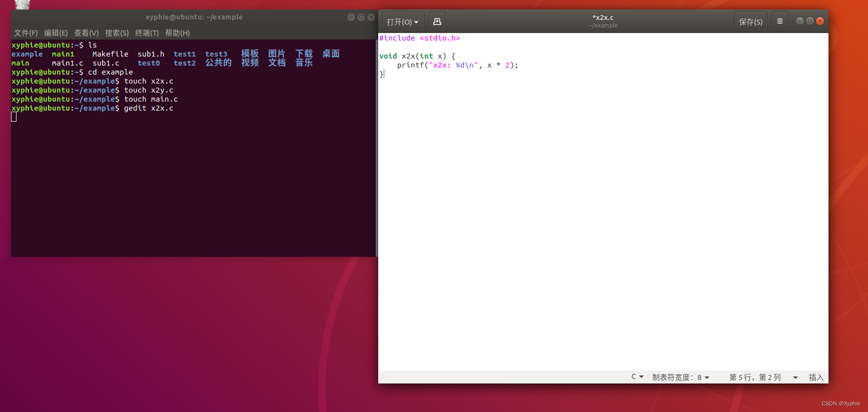Change tab width (制表符宽度: 8) dropdown
Screen dimensions: 868x412
click(681, 377)
